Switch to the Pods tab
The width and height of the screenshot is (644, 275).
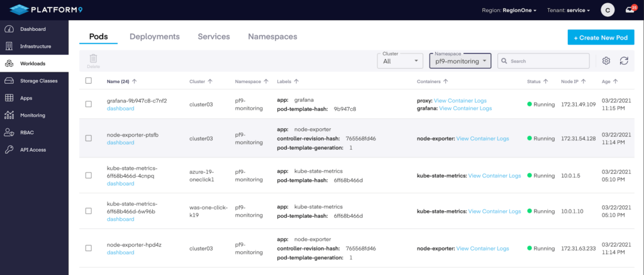[x=99, y=36]
